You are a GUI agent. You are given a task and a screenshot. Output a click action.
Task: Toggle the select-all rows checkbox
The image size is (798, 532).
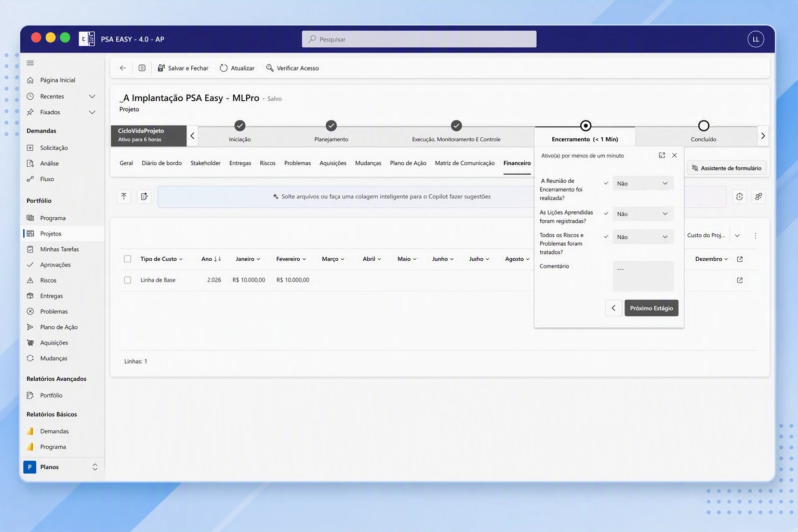(127, 259)
